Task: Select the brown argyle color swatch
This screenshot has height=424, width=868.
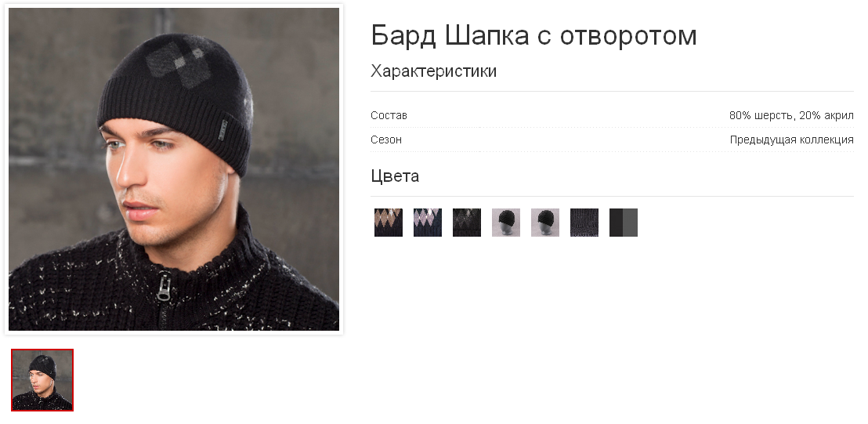Action: [x=388, y=223]
